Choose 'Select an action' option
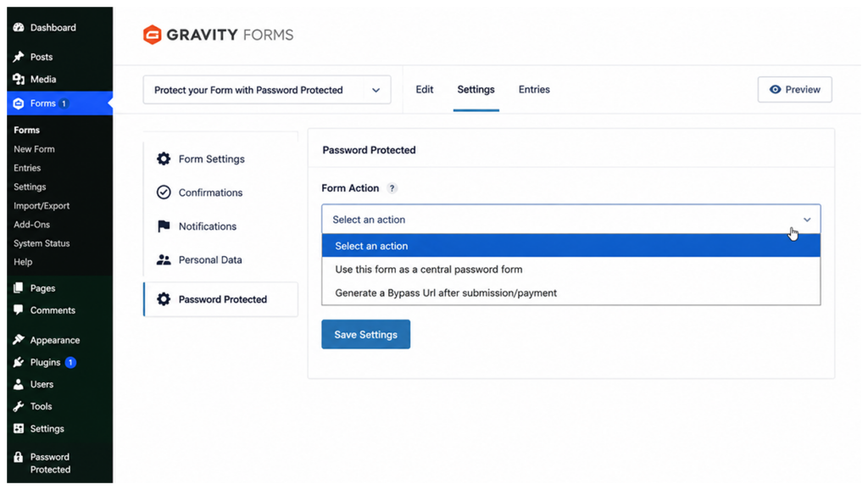This screenshot has width=868, height=490. [x=570, y=246]
